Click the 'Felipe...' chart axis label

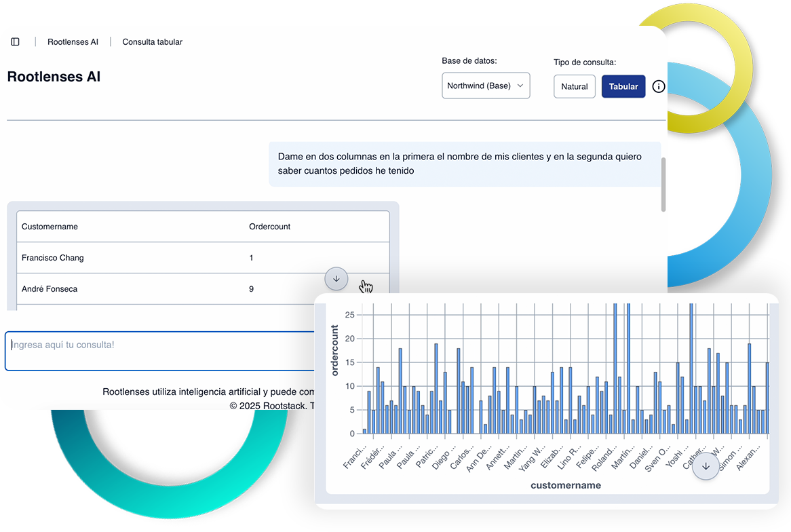(587, 457)
